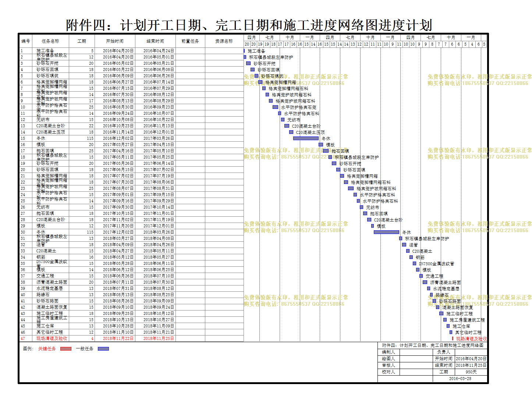Select the 绘图人 label in the title block
The height and width of the screenshot is (401, 532).
[x=389, y=359]
